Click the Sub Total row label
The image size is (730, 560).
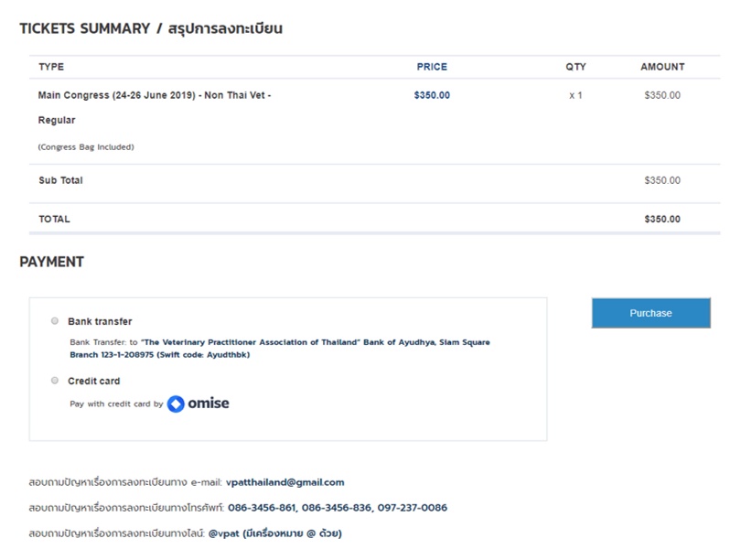(x=60, y=180)
